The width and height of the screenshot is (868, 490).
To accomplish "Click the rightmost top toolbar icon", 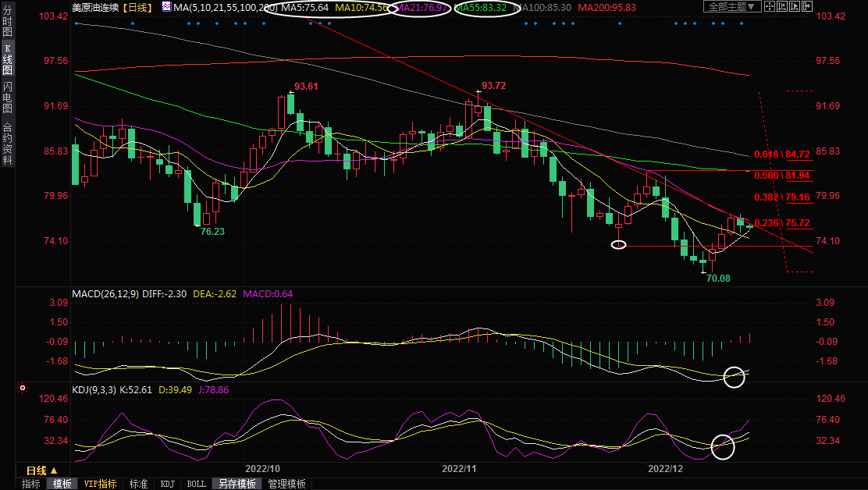I will (809, 7).
